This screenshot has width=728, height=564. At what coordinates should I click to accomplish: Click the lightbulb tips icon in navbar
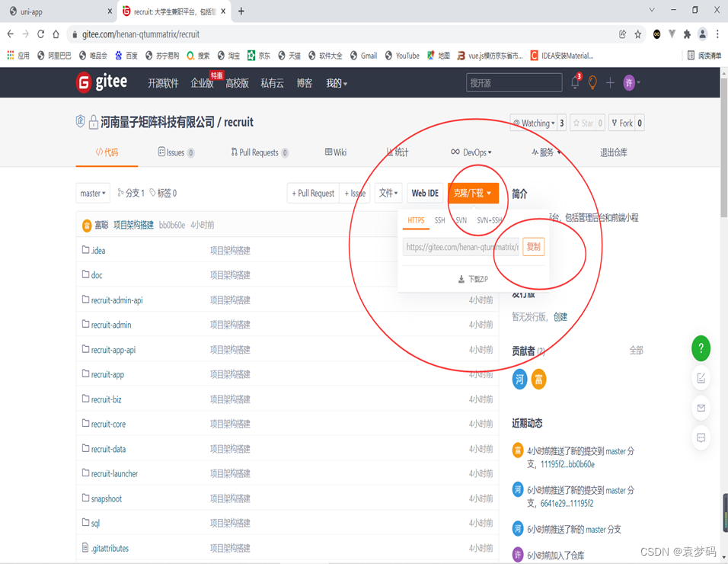click(x=592, y=82)
